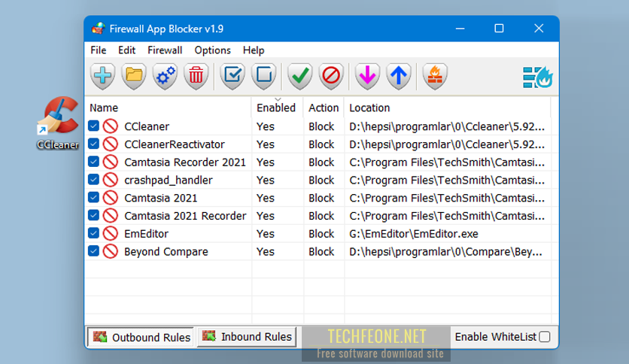
Task: Click the Add Process gears icon
Action: tap(165, 76)
